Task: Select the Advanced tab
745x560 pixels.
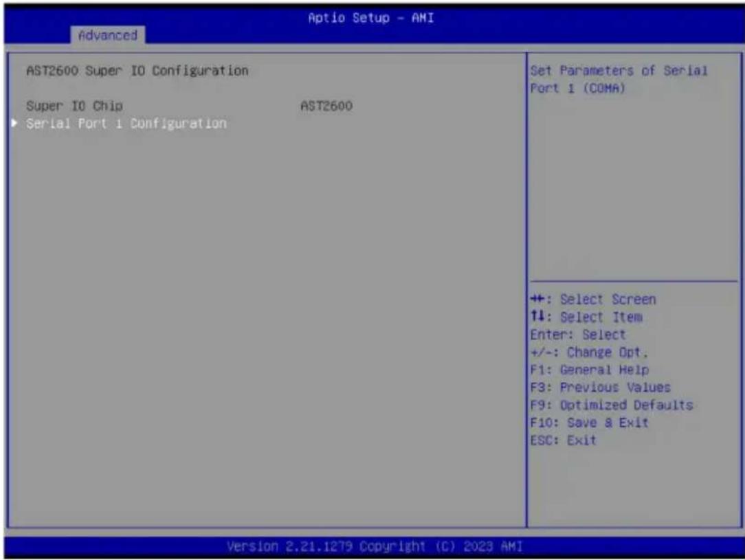Action: point(108,35)
